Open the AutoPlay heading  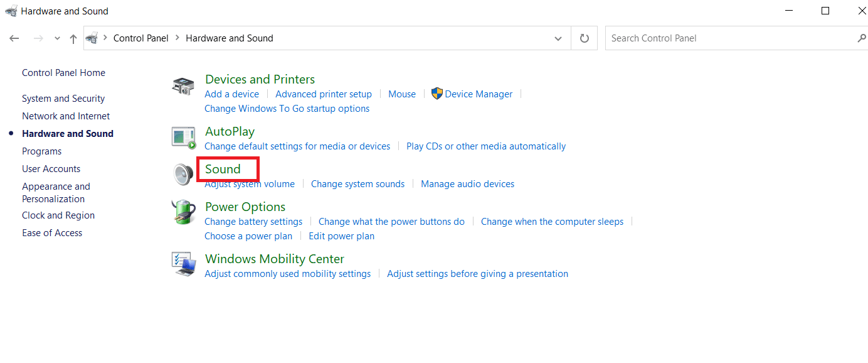pos(230,131)
